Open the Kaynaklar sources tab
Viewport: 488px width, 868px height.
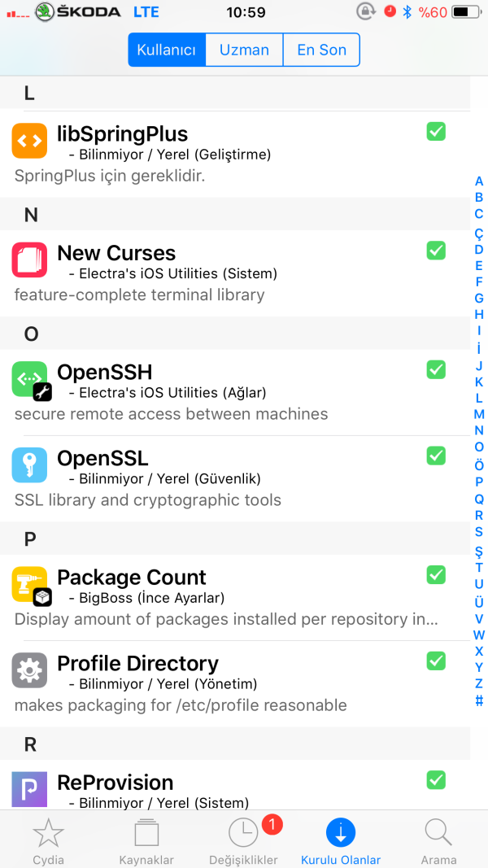[x=146, y=840]
